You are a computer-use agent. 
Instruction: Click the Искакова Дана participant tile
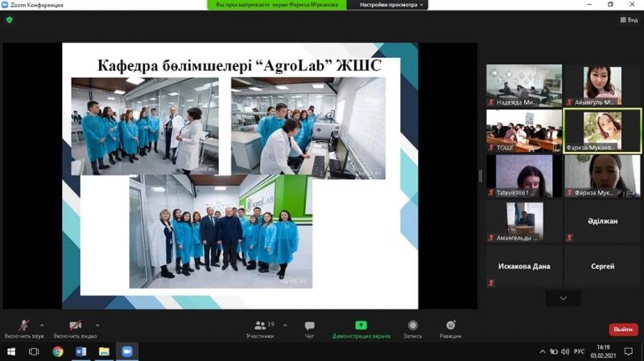point(524,266)
